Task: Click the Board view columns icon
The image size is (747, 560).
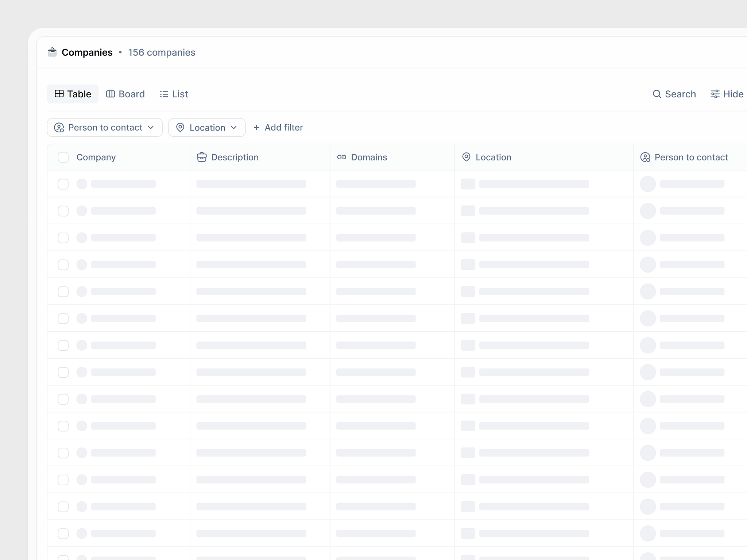Action: 111,94
